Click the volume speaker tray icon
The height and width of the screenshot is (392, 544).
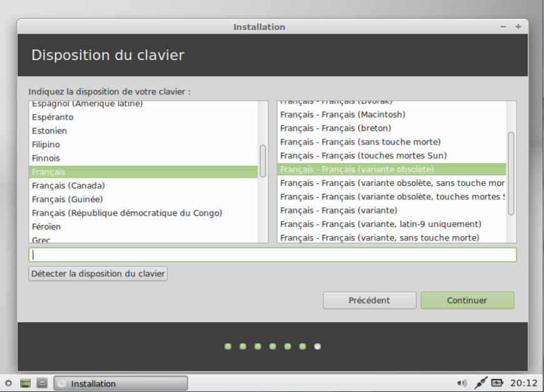[x=462, y=383]
